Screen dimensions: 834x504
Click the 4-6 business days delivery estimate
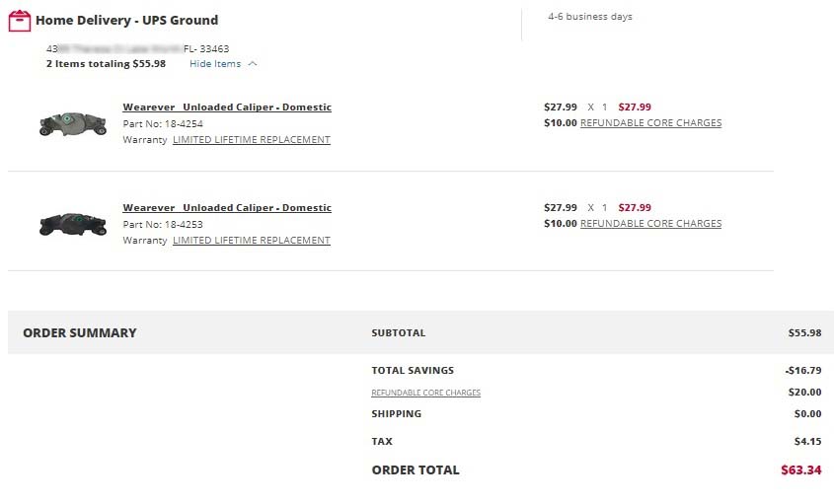point(590,17)
